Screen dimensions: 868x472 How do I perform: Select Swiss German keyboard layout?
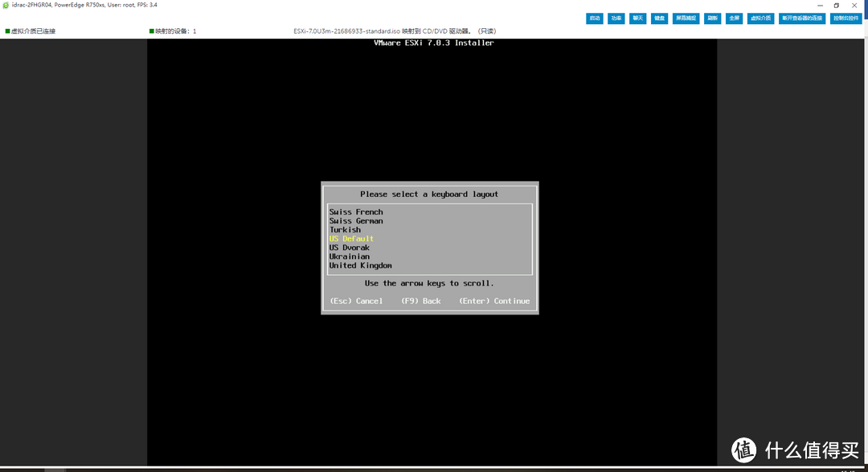click(x=356, y=220)
